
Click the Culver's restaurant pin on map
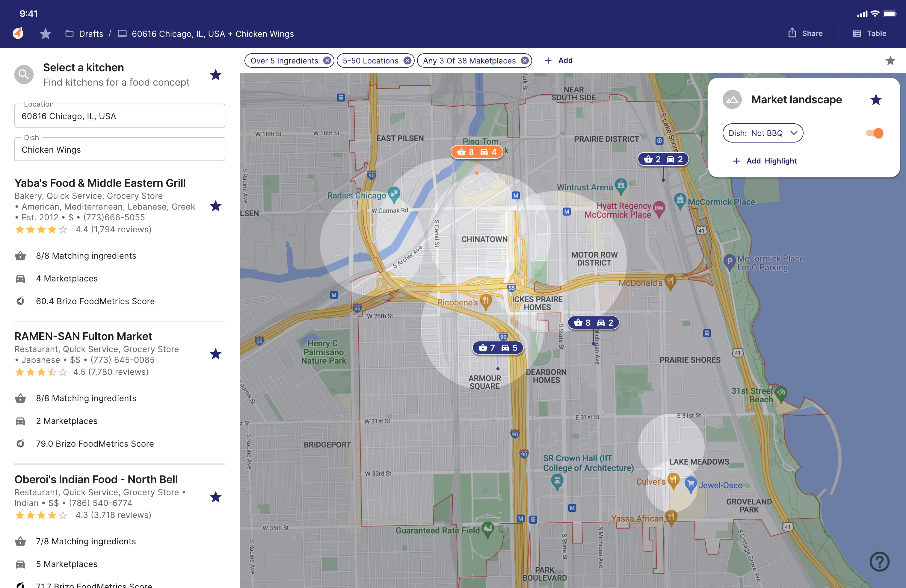click(673, 481)
